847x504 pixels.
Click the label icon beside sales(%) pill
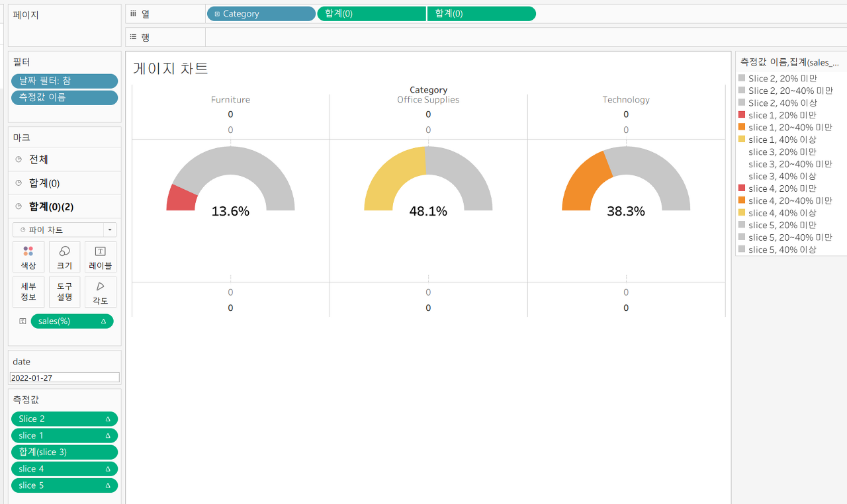[22, 321]
